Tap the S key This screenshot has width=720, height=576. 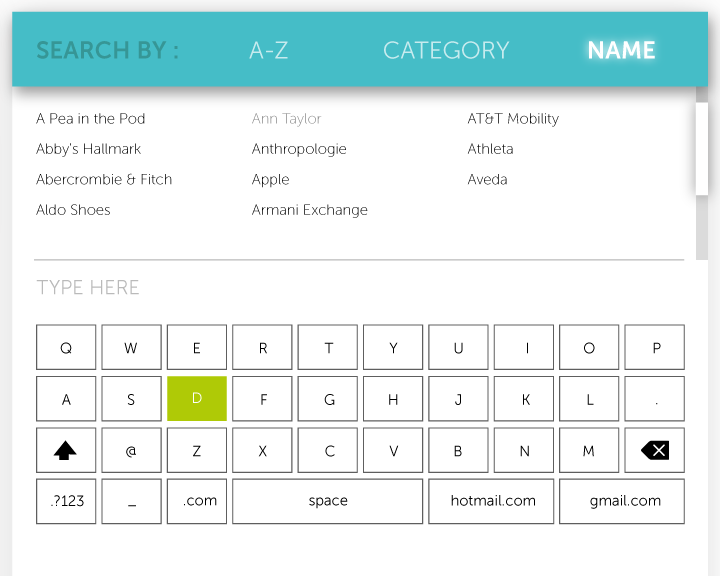click(131, 399)
